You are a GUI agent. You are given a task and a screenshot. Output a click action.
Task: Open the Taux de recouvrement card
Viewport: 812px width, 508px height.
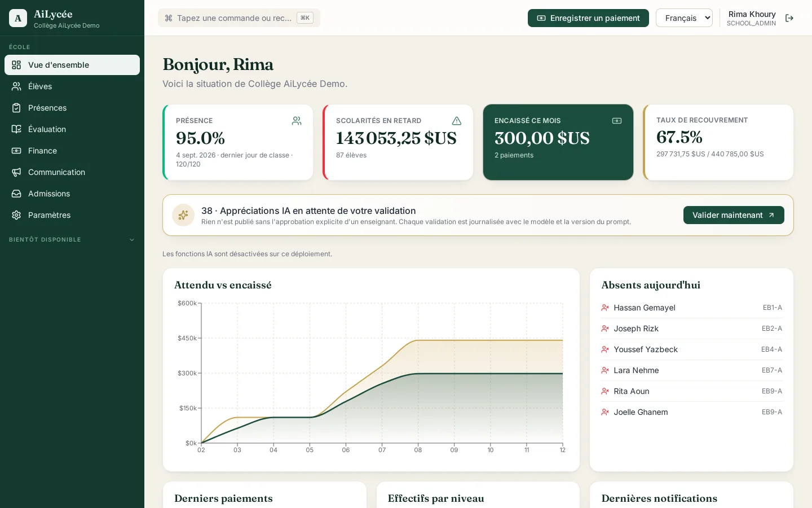point(718,142)
